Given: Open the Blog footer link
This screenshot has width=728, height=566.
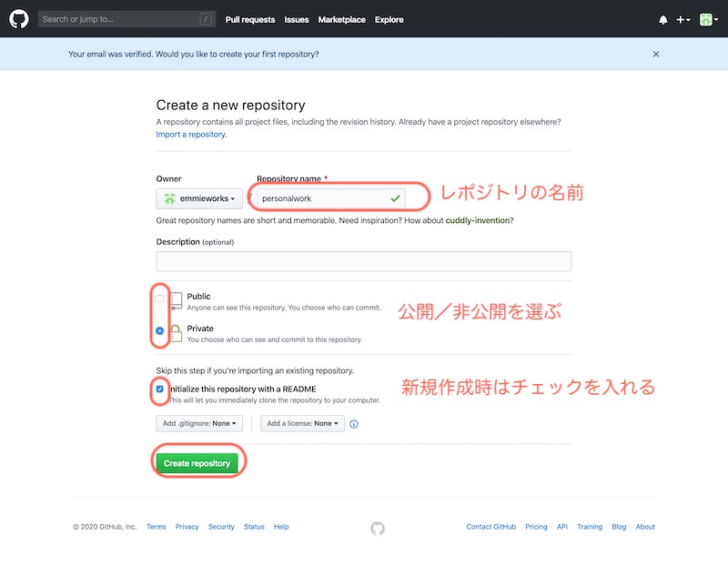Looking at the screenshot, I should (x=619, y=527).
